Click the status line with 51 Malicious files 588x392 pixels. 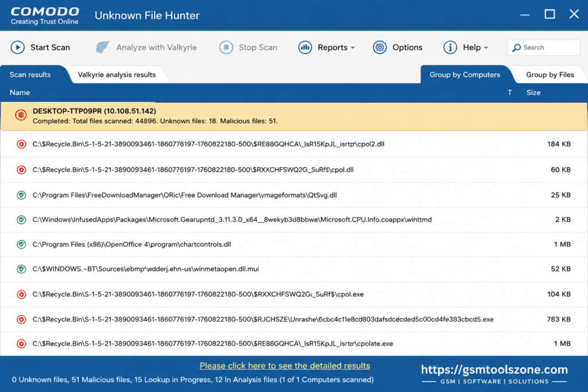coord(193,379)
